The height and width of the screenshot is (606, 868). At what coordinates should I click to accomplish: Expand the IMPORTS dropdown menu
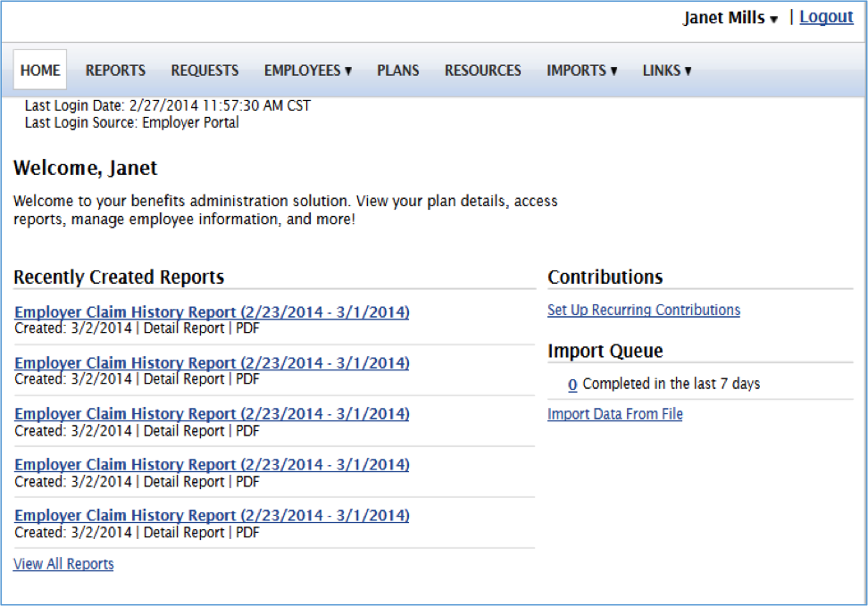582,71
